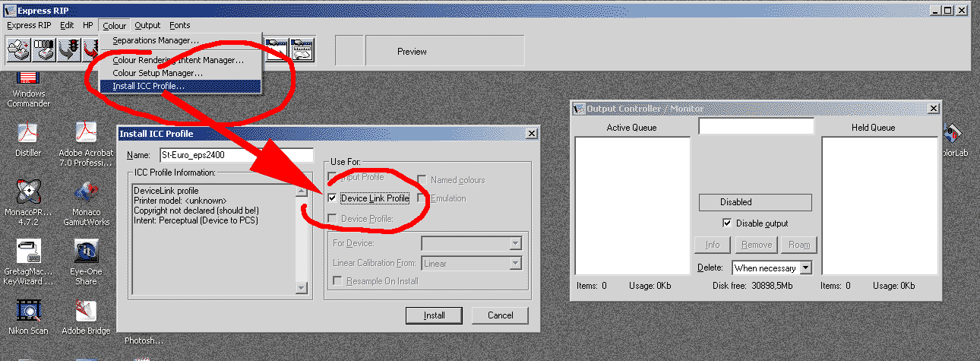Open Adobe Acrobat 7.0 Professional shortcut

point(86,144)
